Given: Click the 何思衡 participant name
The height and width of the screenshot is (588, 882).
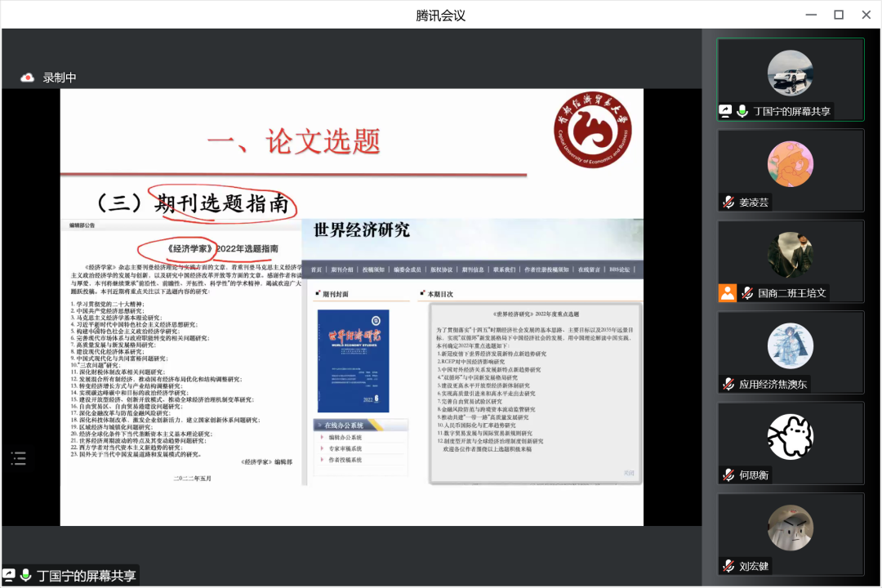Looking at the screenshot, I should pyautogui.click(x=754, y=475).
